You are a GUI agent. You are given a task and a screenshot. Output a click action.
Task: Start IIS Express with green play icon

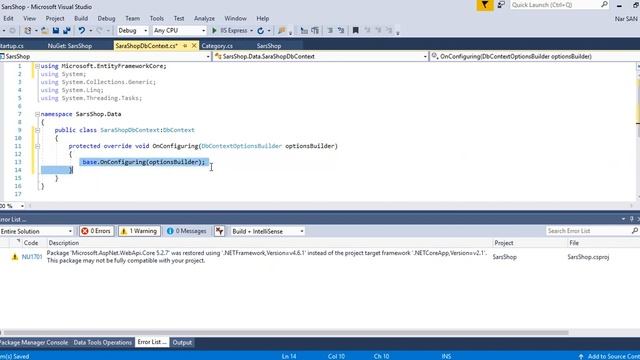pos(214,31)
